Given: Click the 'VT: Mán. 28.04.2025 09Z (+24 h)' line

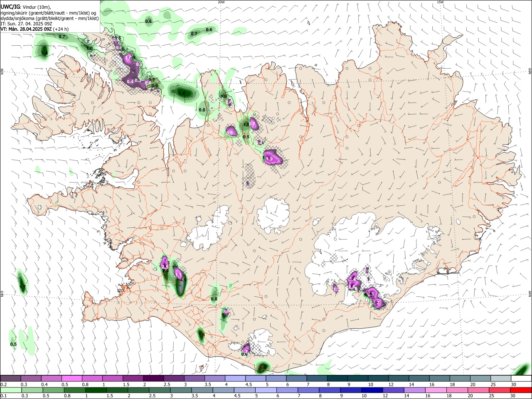Looking at the screenshot, I should (34, 29).
